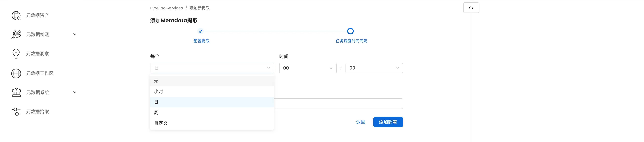Click the Pipeline Services breadcrumb link

pyautogui.click(x=166, y=8)
